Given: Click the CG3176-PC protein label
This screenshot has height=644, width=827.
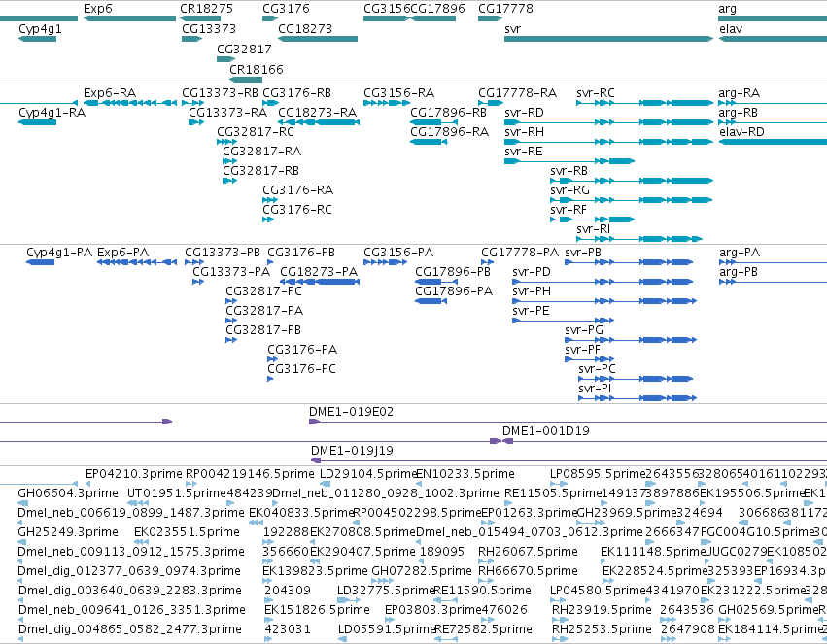Looking at the screenshot, I should point(301,369).
